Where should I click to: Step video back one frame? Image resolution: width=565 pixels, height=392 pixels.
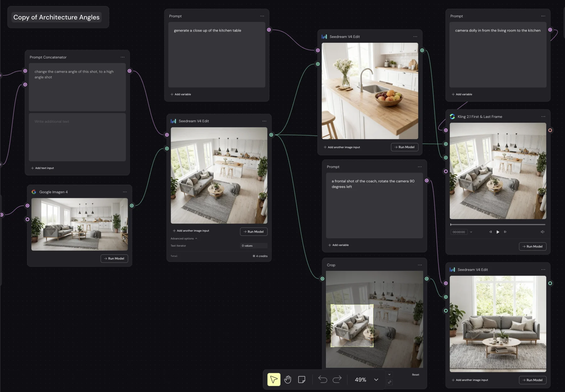click(490, 232)
